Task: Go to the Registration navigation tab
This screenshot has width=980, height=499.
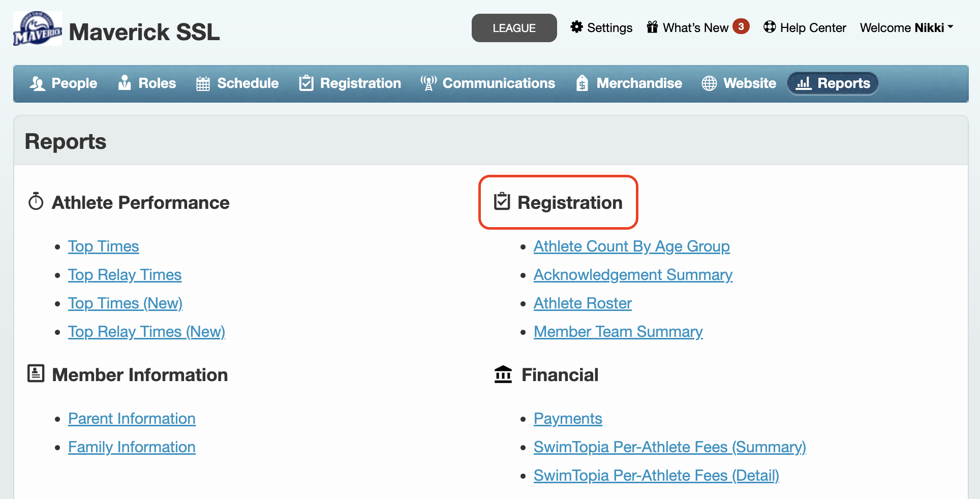Action: pyautogui.click(x=350, y=83)
